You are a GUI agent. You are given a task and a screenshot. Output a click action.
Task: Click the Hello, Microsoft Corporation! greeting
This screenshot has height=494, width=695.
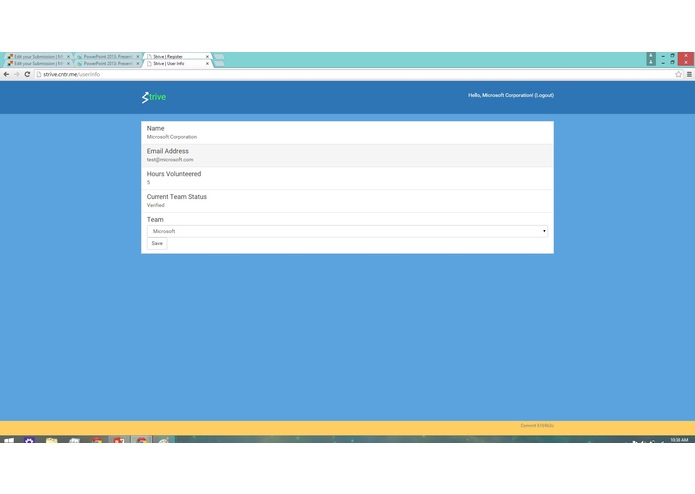point(500,95)
